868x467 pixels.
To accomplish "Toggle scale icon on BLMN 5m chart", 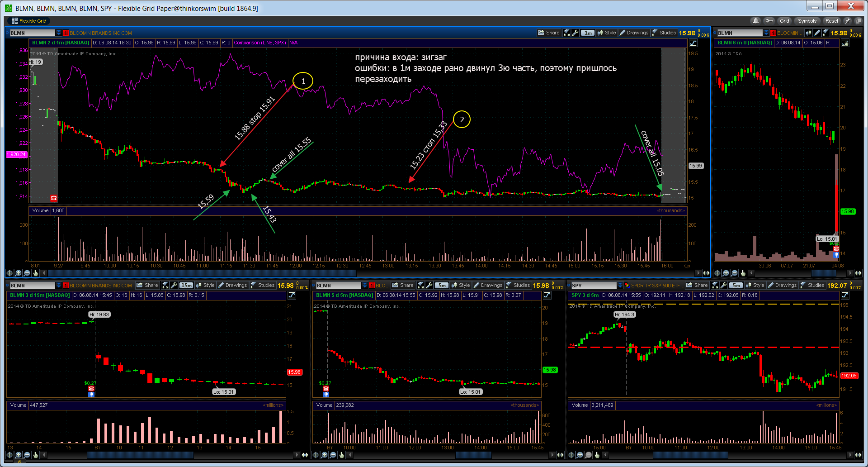I will pyautogui.click(x=547, y=295).
